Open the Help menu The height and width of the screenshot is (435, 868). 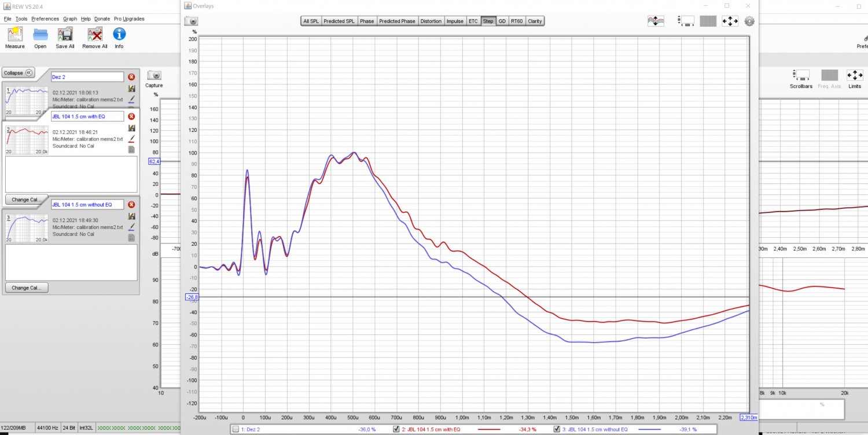click(86, 19)
